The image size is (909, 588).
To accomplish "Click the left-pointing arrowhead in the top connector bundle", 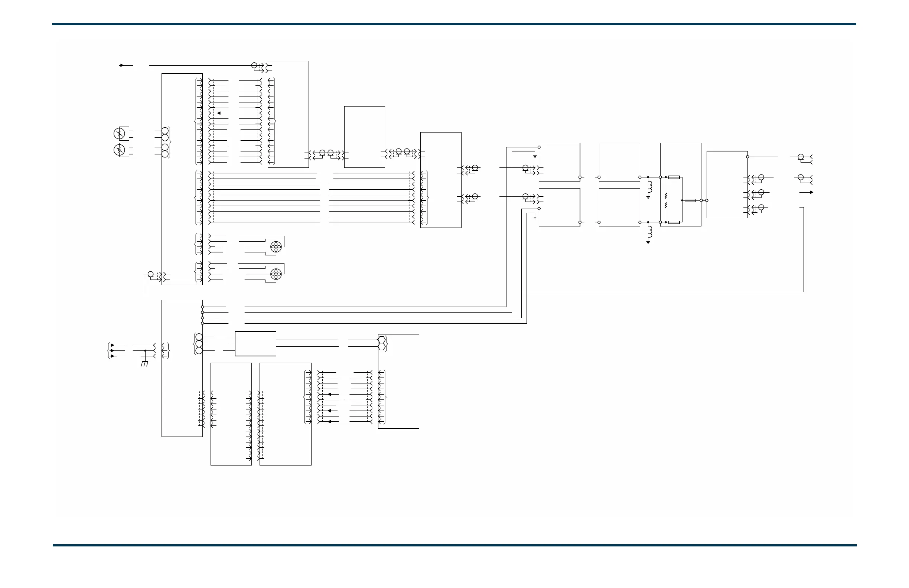I will (219, 113).
